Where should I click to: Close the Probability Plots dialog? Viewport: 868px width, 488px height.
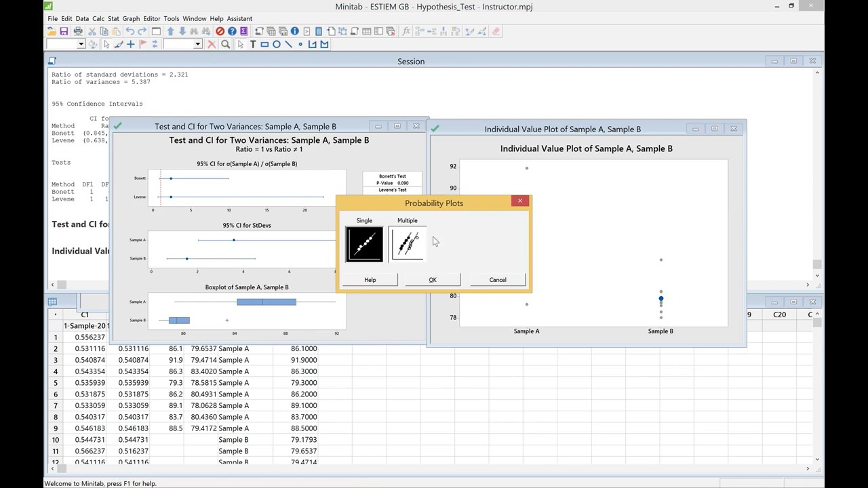520,201
